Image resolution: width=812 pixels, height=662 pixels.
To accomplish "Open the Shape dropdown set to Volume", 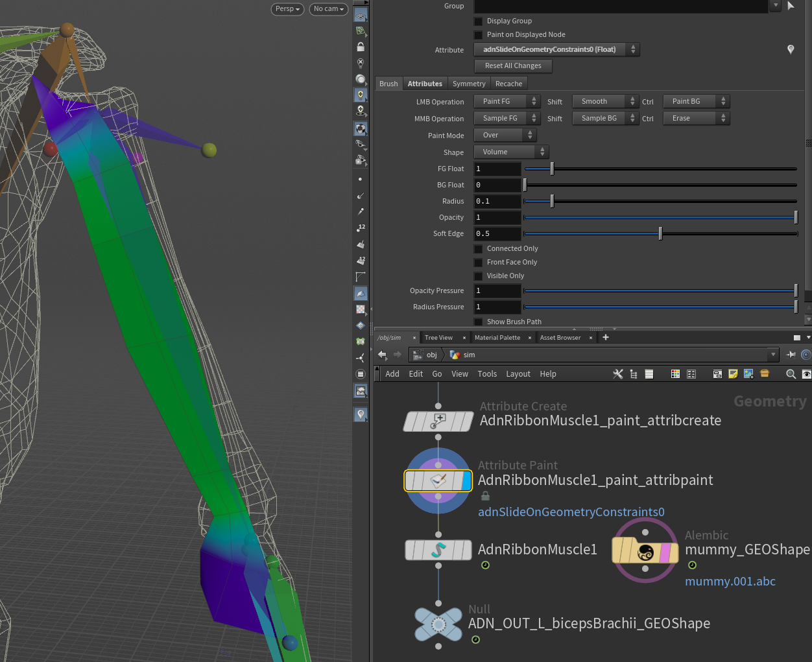I will coord(511,152).
